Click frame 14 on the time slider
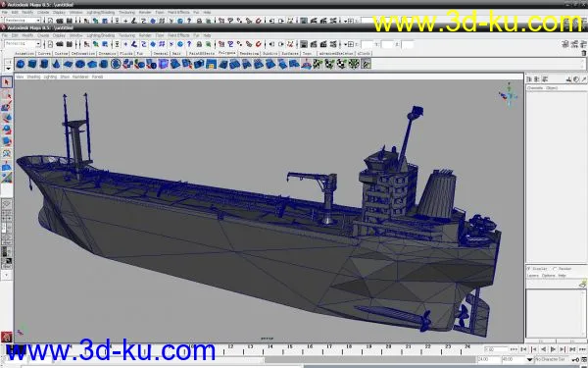The width and height of the screenshot is (588, 368). tap(270, 348)
